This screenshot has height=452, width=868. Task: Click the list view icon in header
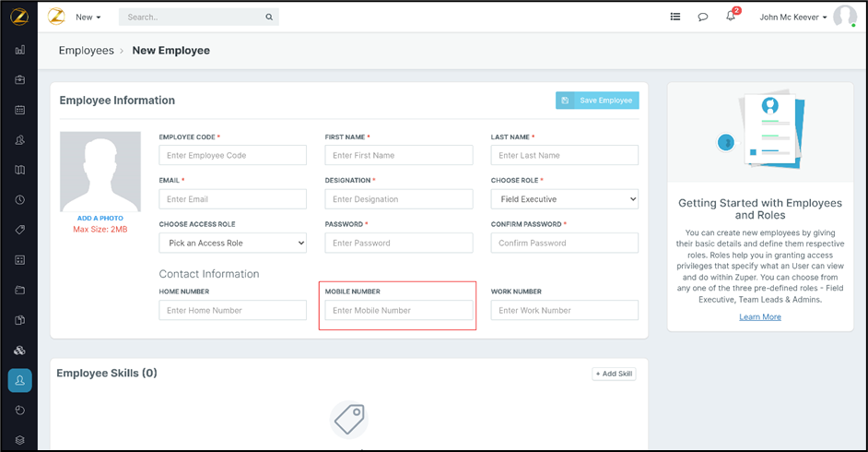(675, 17)
